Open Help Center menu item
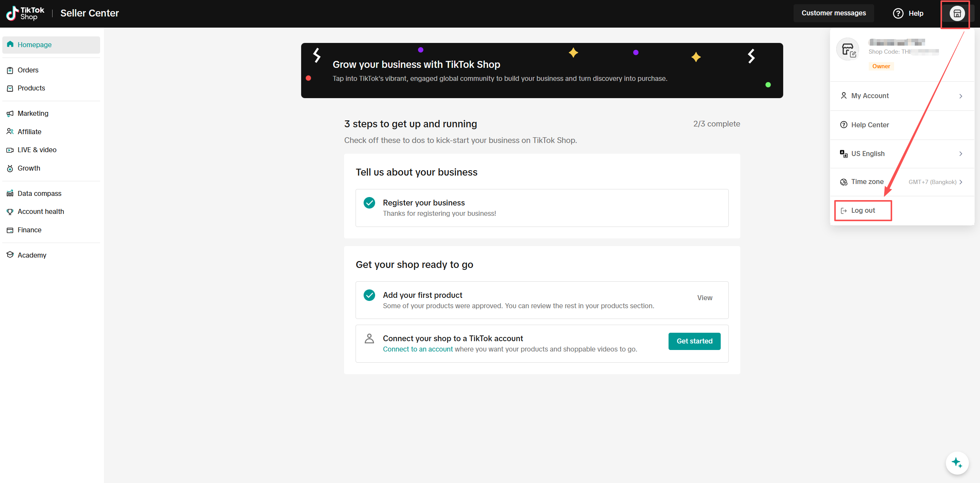Viewport: 980px width, 483px height. (x=870, y=125)
